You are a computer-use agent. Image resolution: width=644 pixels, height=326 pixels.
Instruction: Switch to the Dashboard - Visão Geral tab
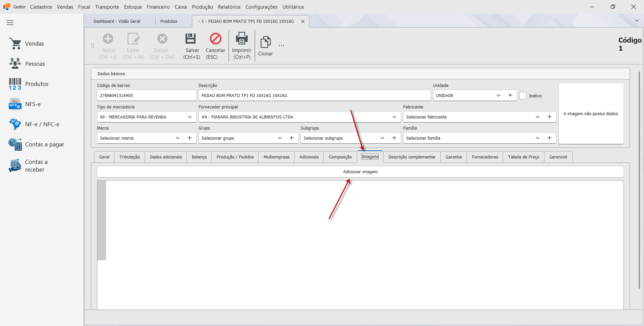pos(117,21)
